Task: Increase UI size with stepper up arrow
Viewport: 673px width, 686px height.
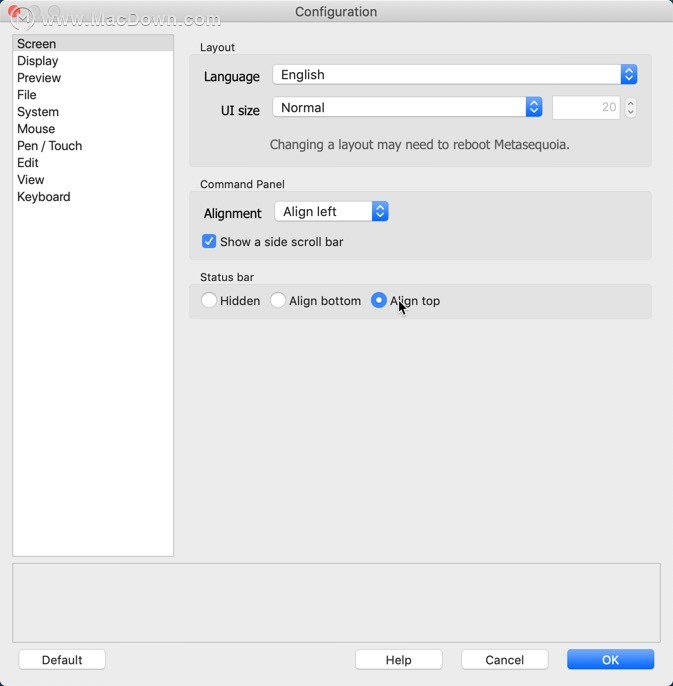Action: (631, 103)
